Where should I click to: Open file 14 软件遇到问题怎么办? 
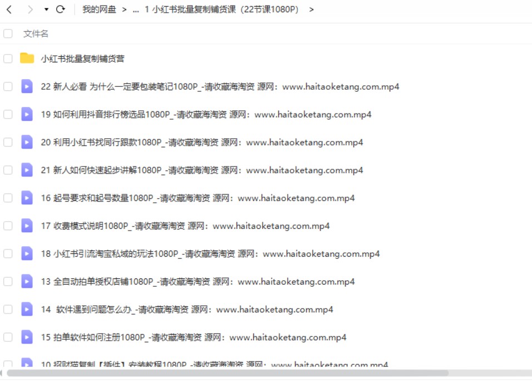point(187,309)
